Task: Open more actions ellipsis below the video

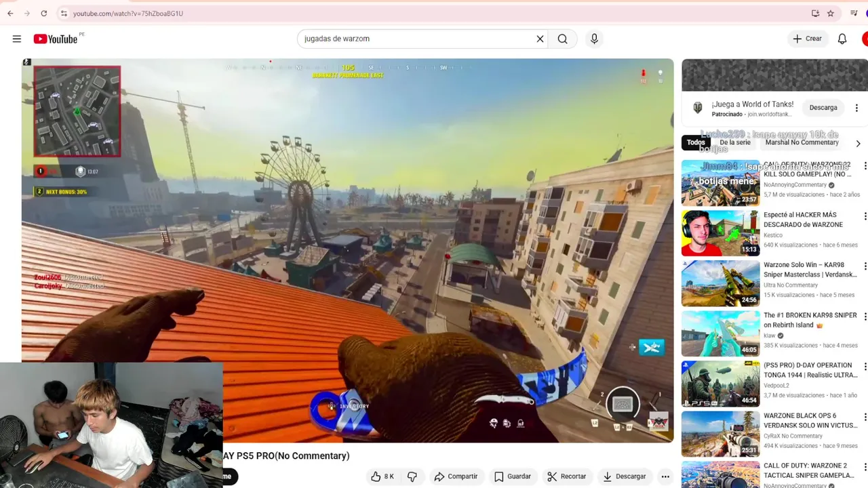Action: [665, 476]
